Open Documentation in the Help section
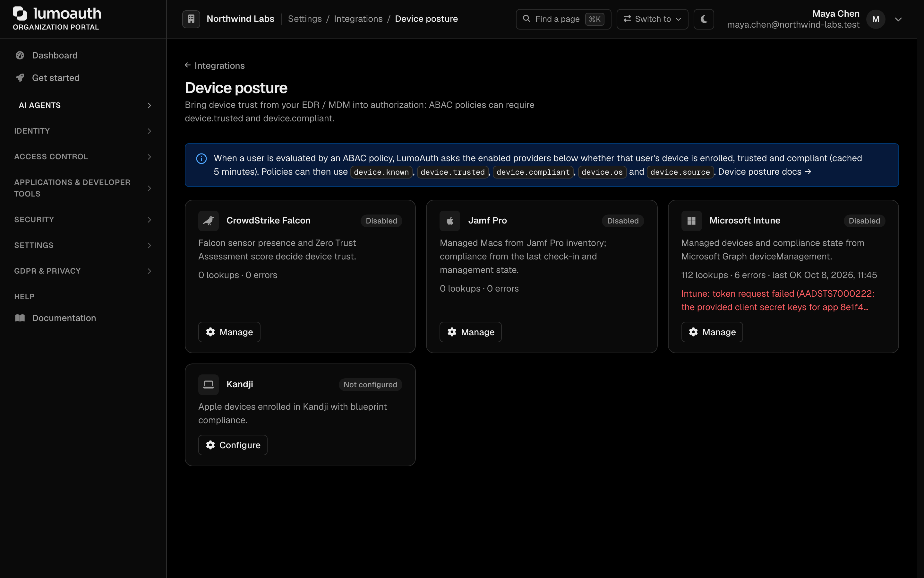Viewport: 924px width, 578px height. click(83, 318)
